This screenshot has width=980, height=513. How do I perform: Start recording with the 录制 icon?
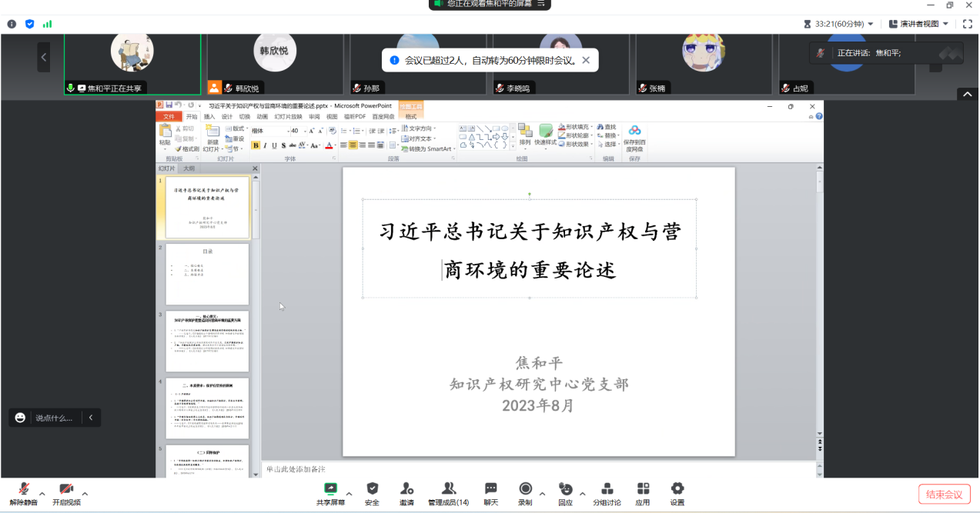tap(526, 488)
